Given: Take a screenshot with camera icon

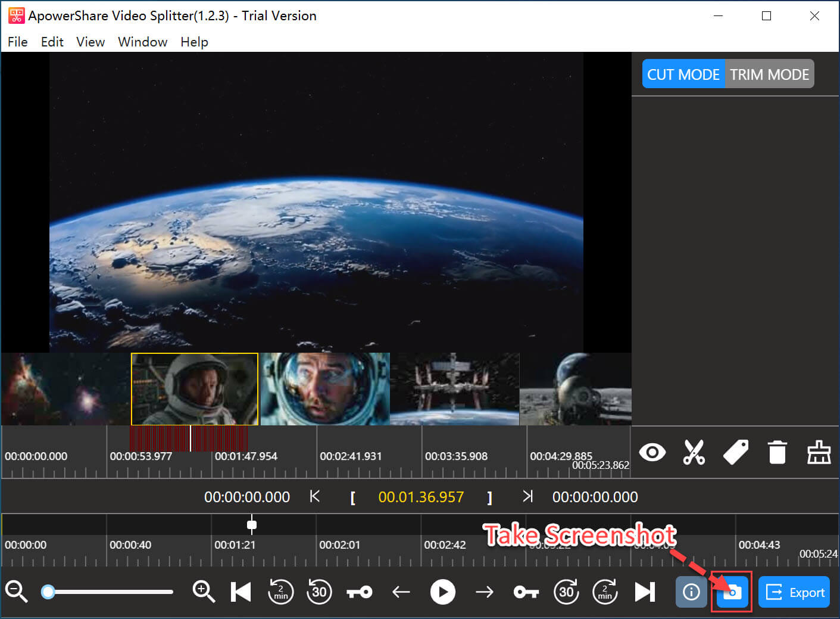Looking at the screenshot, I should pyautogui.click(x=732, y=592).
